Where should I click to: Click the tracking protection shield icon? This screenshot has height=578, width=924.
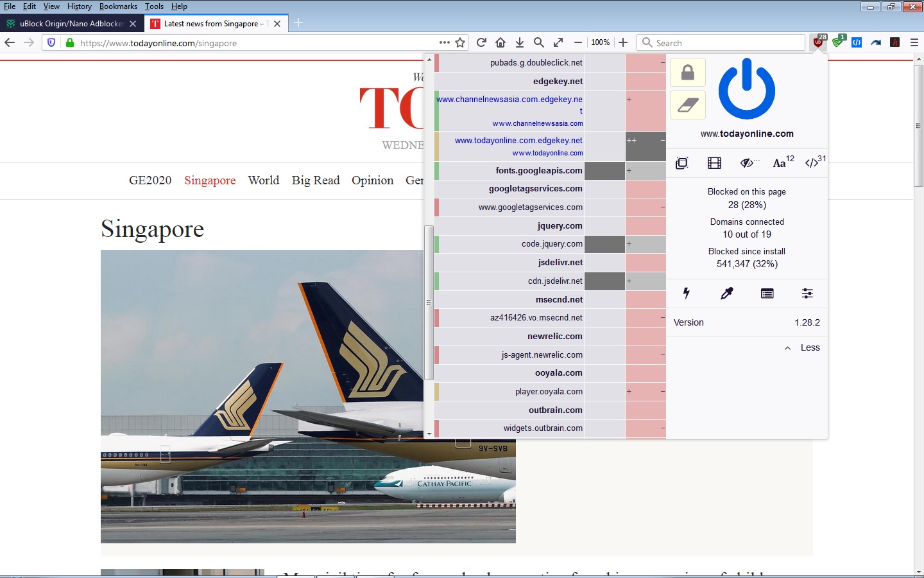[x=51, y=43]
